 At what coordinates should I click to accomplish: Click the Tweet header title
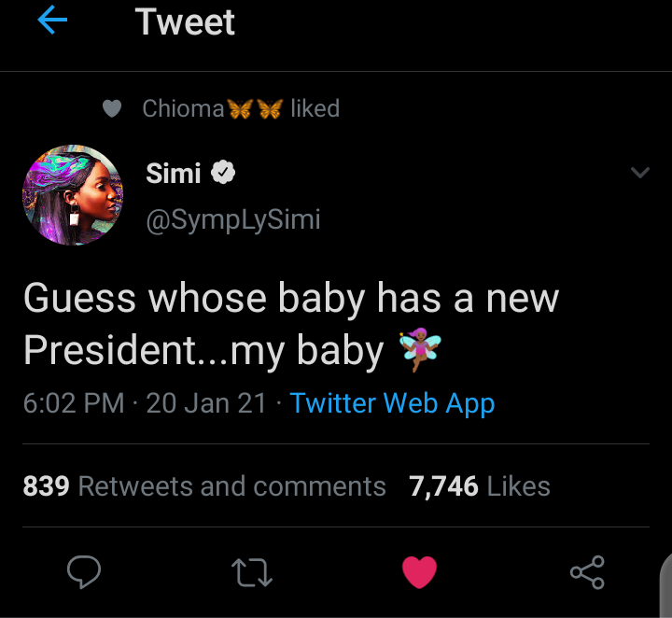185,21
